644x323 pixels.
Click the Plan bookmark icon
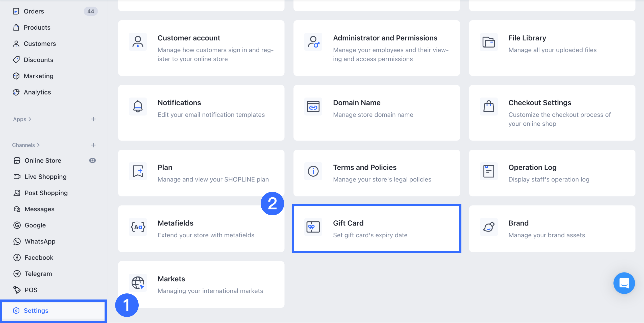point(138,171)
